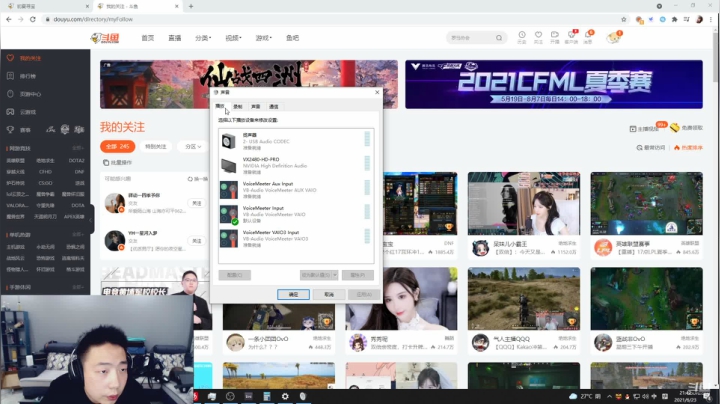Viewport: 720px width, 404px height.
Task: Open the messages bell icon in header
Action: [x=588, y=35]
